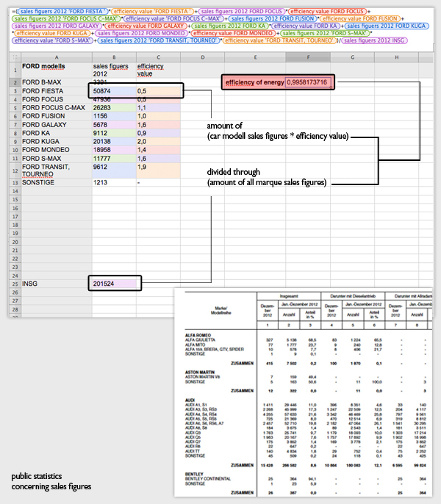Click the 'sales figuers 2012 FORD KUGA' token
This screenshot has width=441, height=504.
click(x=387, y=26)
